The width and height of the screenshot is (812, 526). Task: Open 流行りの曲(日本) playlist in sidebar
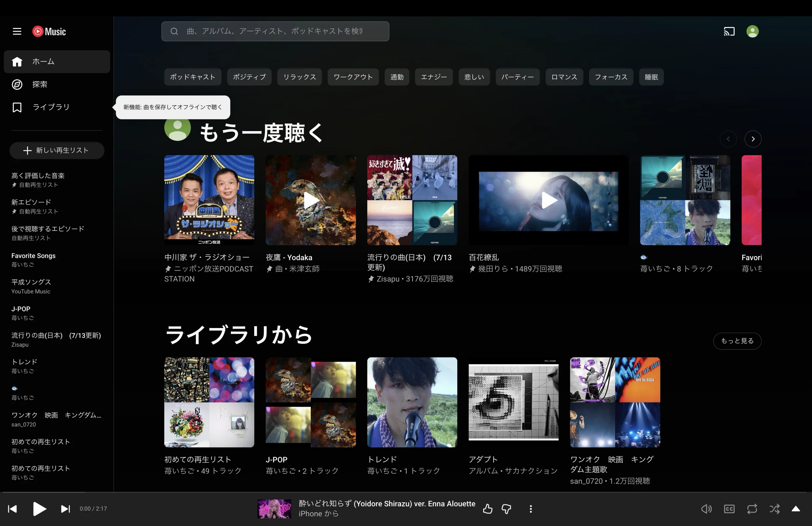pyautogui.click(x=56, y=340)
